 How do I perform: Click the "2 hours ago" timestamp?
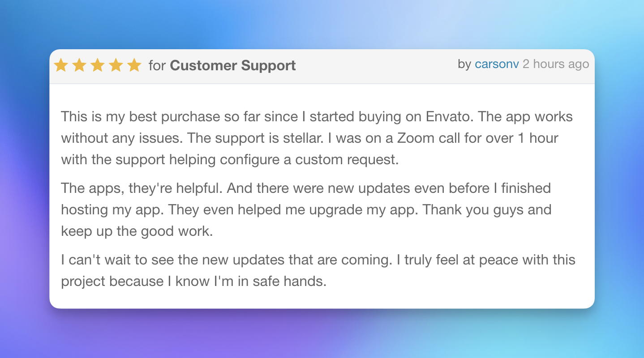556,64
